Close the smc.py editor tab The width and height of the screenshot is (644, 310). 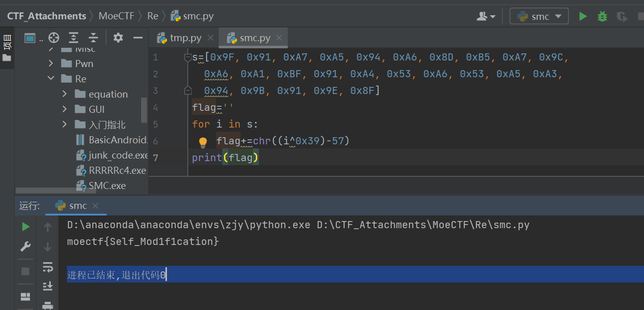pyautogui.click(x=279, y=39)
